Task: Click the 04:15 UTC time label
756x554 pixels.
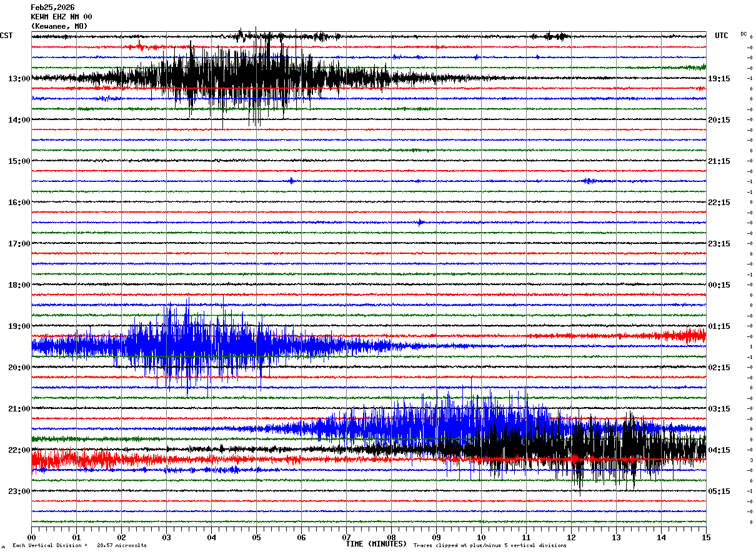Action: (x=719, y=450)
